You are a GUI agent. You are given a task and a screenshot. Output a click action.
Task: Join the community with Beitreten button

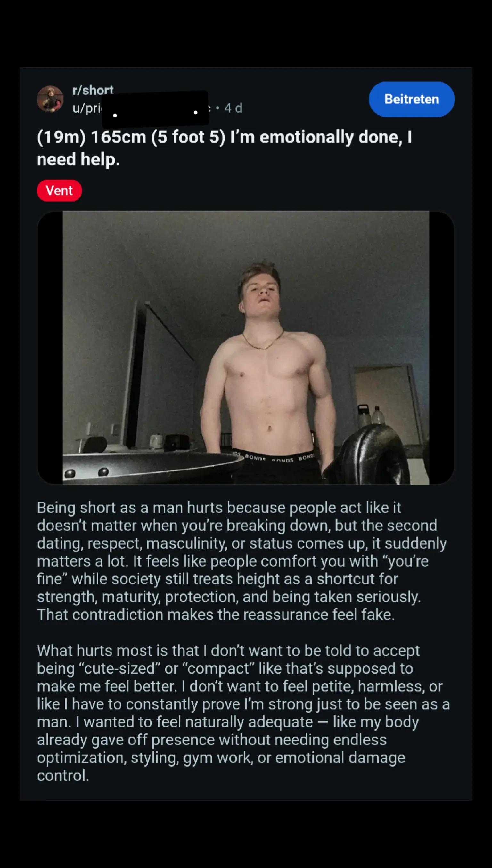412,99
